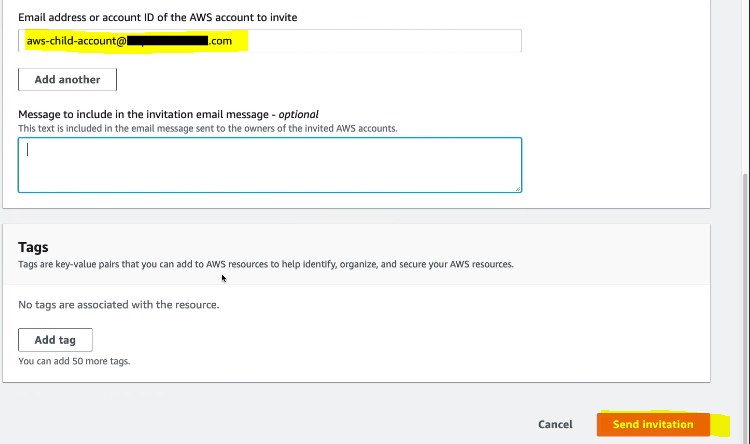Click the blacked-out domain in the email field
Viewport: 750px width, 444px height.
pyautogui.click(x=165, y=41)
